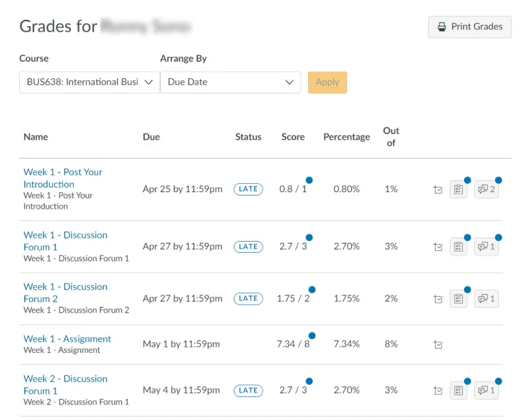View comments on Week 1 Discussion Forum 1
This screenshot has width=522, height=420.
coord(486,247)
